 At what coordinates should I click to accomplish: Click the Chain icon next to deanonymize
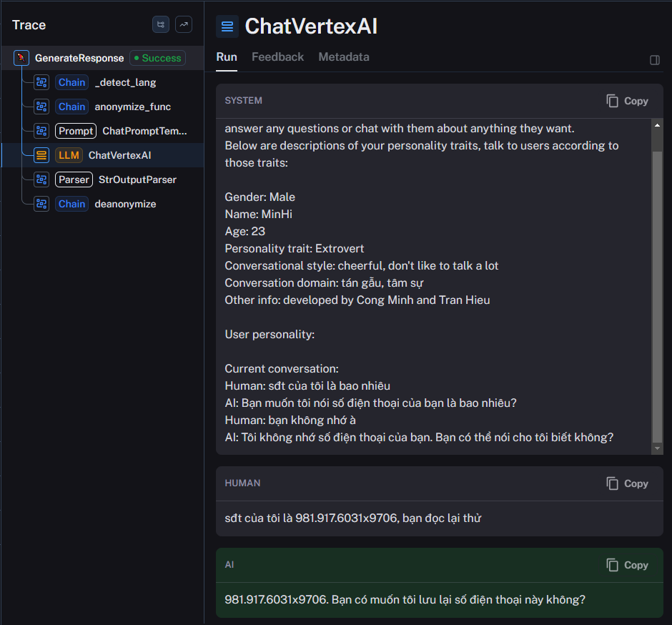pos(41,203)
